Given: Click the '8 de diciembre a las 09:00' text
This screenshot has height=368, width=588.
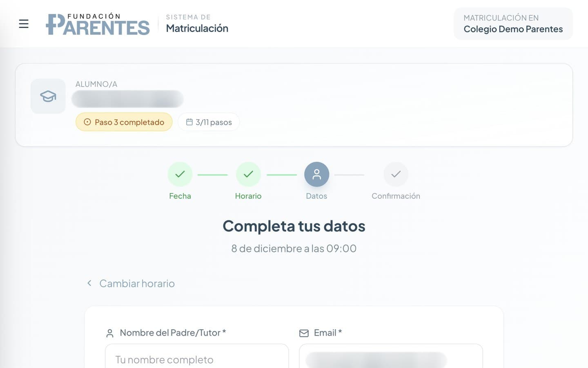Looking at the screenshot, I should (294, 249).
